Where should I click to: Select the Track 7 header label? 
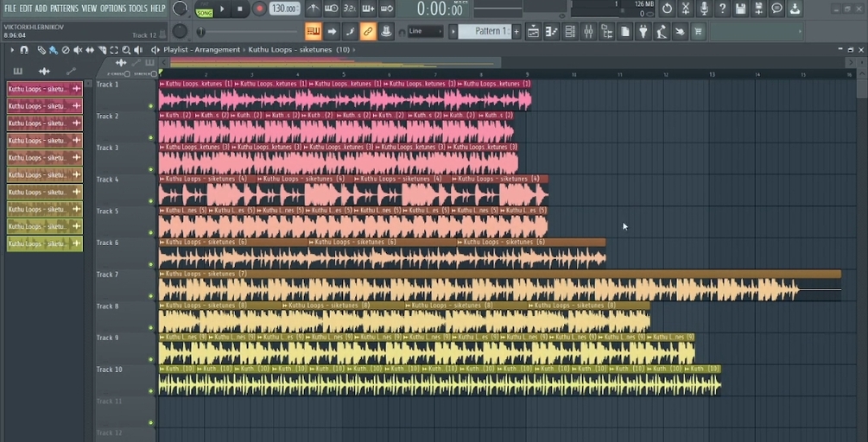point(107,275)
